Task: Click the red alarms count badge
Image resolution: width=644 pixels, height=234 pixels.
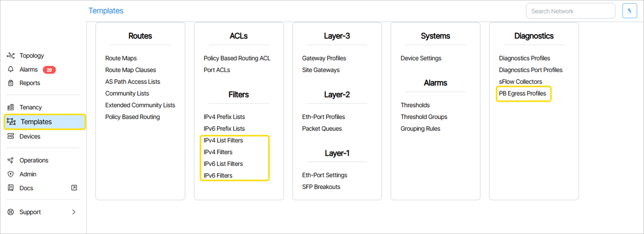Action: [49, 70]
